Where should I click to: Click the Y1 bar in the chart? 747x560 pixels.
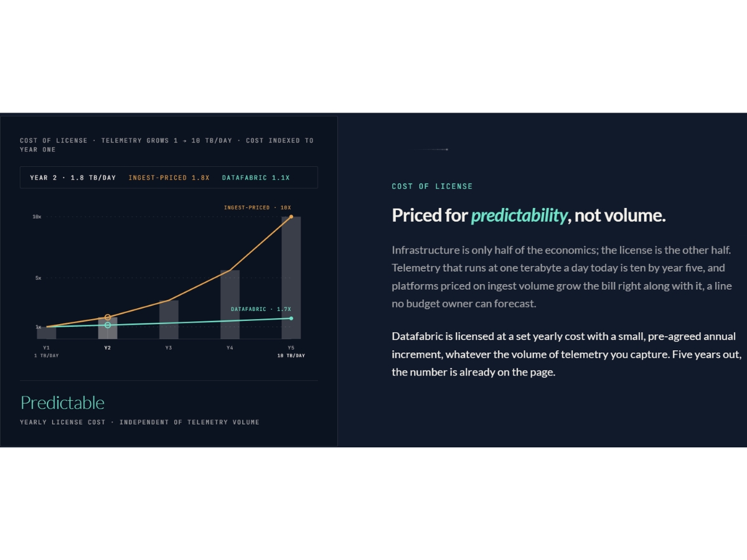coord(47,332)
